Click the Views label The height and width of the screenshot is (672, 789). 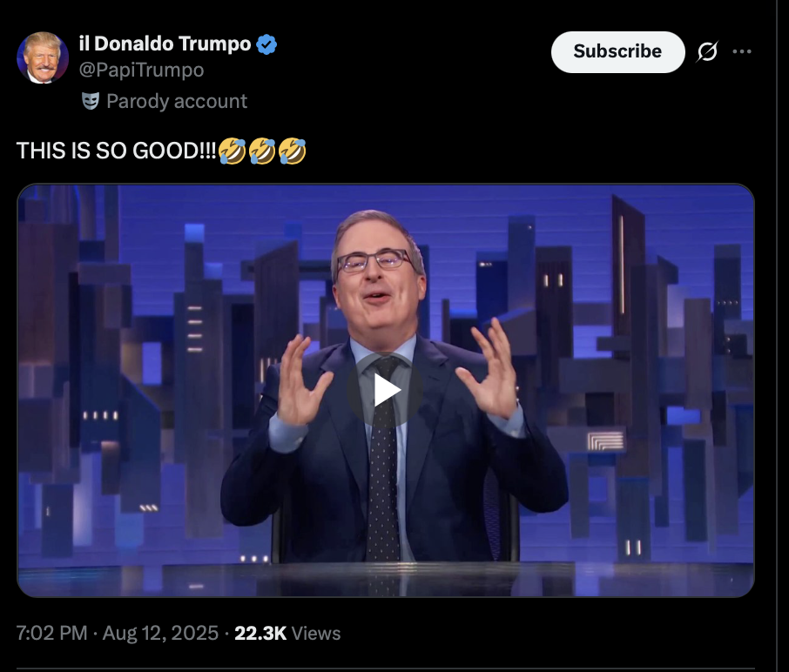[x=316, y=633]
